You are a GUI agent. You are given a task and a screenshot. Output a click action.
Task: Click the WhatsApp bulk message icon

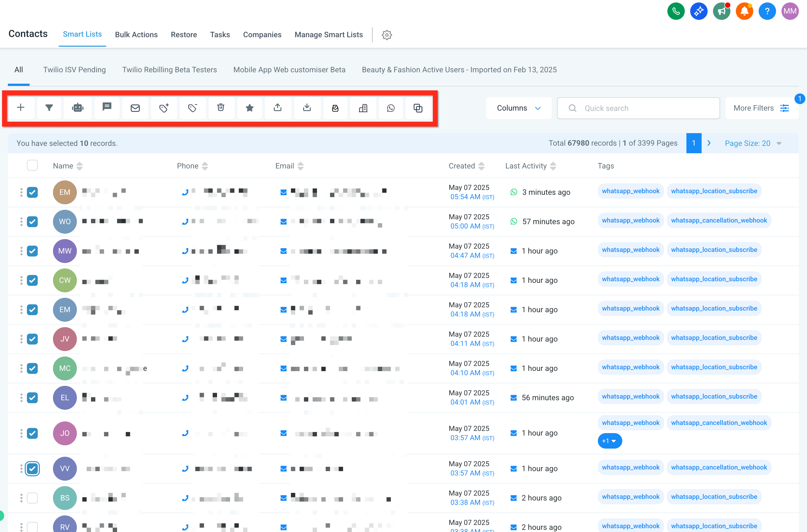(x=391, y=108)
